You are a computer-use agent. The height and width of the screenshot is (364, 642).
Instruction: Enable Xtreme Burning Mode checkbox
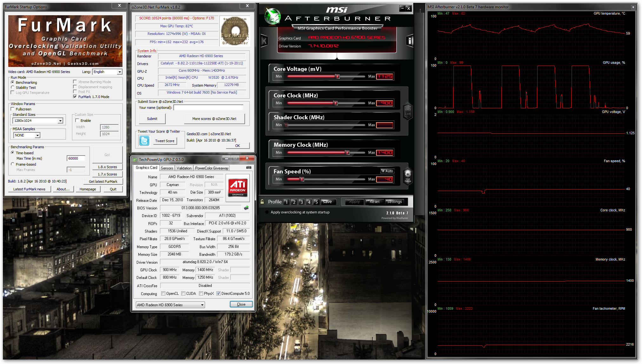click(x=75, y=82)
